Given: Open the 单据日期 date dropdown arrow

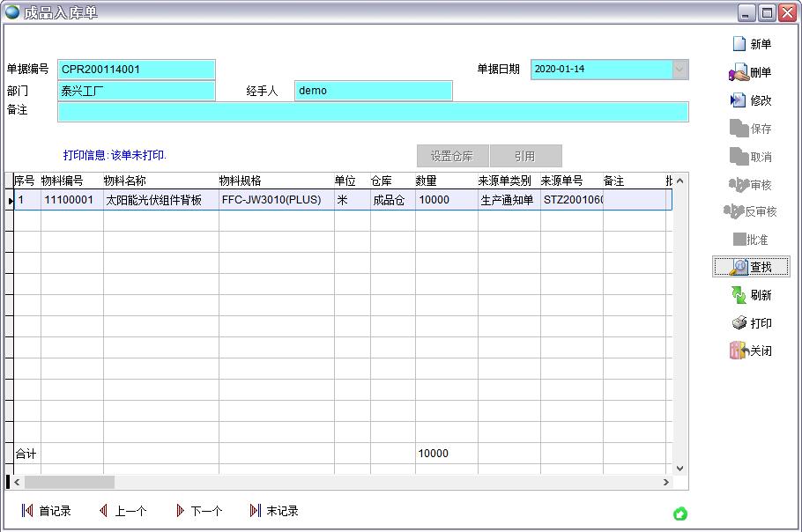Looking at the screenshot, I should pyautogui.click(x=679, y=70).
